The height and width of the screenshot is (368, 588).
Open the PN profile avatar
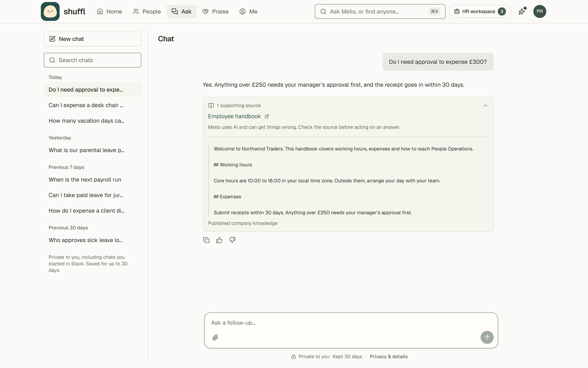[540, 11]
